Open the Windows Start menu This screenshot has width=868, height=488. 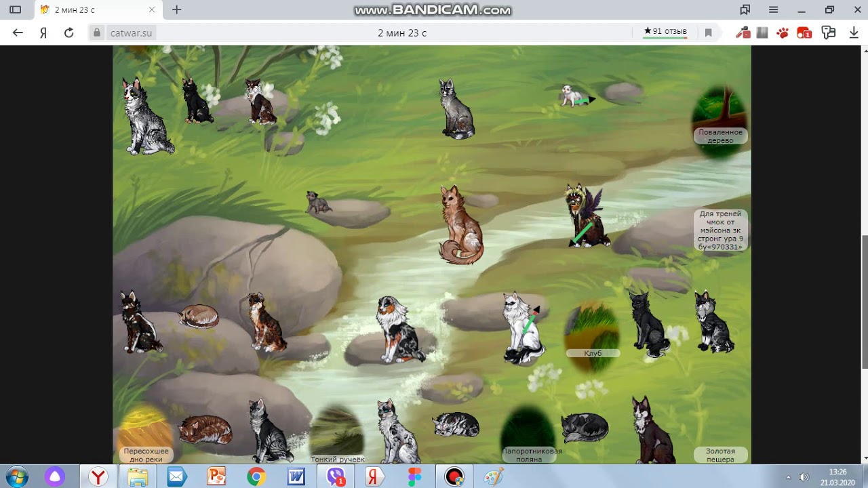pyautogui.click(x=16, y=476)
